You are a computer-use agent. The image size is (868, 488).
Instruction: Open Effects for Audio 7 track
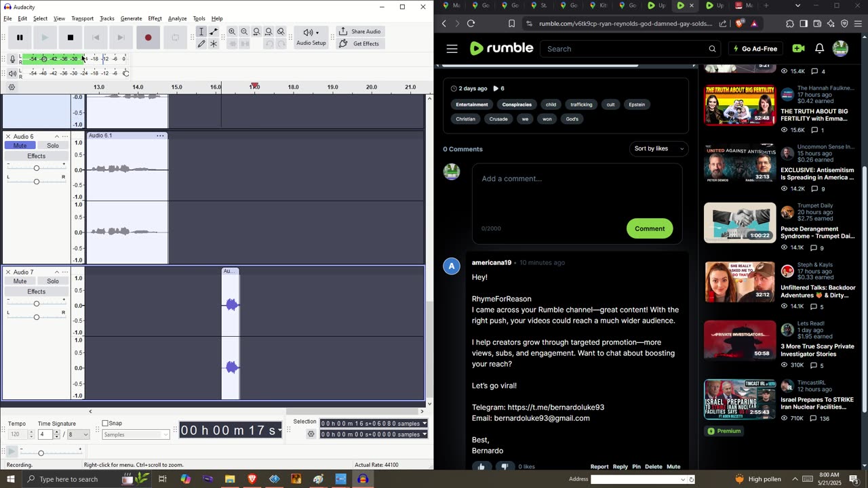pyautogui.click(x=37, y=291)
